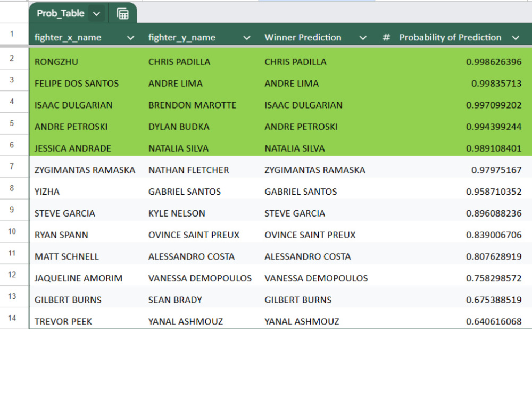Select probability value 0.998626396
Screen dimensions: 532x399
click(x=494, y=62)
